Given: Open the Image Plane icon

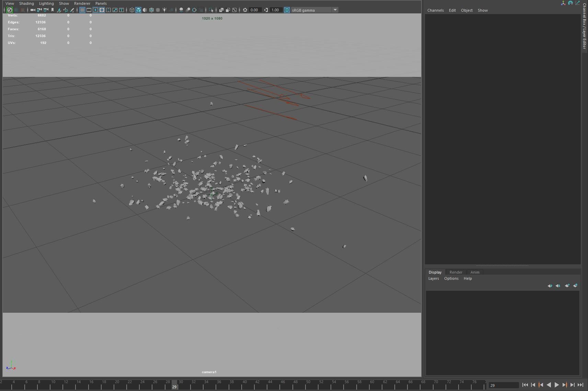Looking at the screenshot, I should 59,10.
